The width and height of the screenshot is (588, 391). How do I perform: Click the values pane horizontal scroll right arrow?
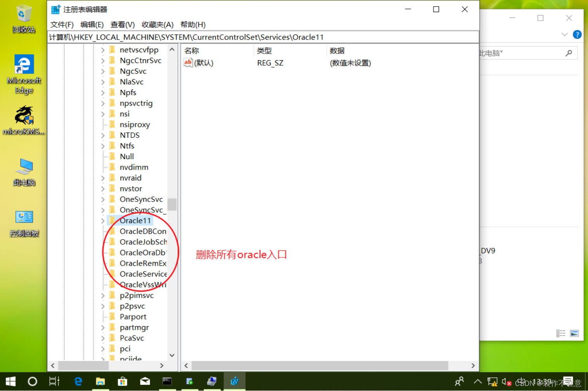point(473,366)
